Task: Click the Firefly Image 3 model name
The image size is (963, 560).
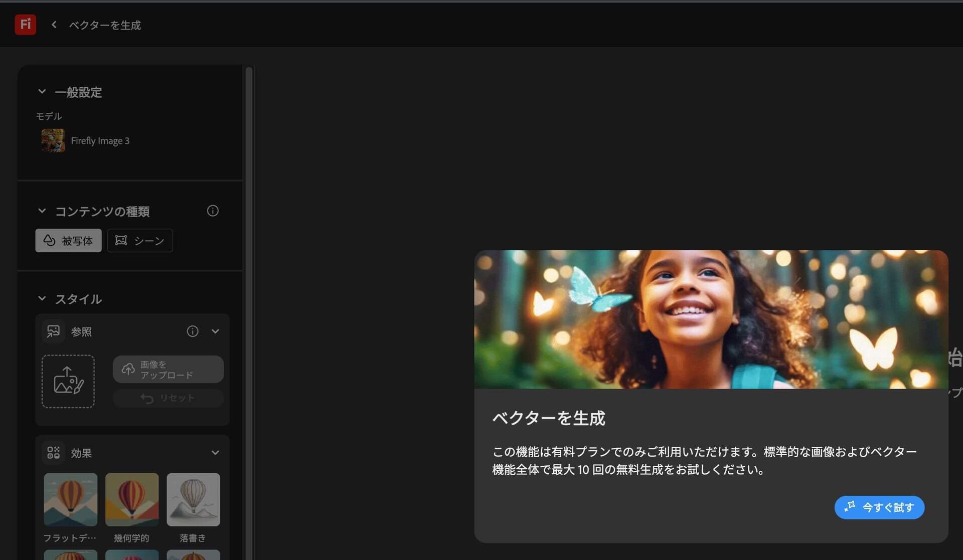Action: pos(100,141)
